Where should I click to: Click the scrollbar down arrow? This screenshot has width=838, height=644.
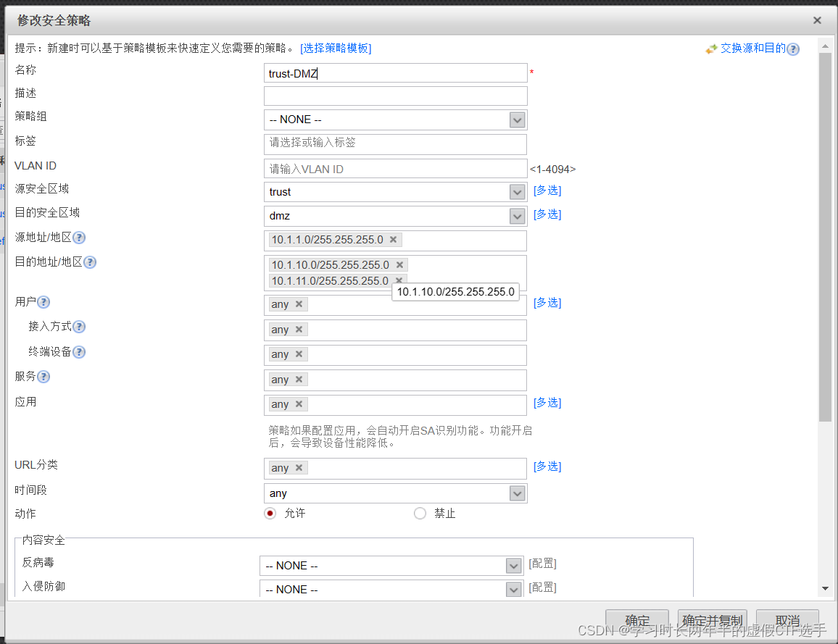point(825,588)
